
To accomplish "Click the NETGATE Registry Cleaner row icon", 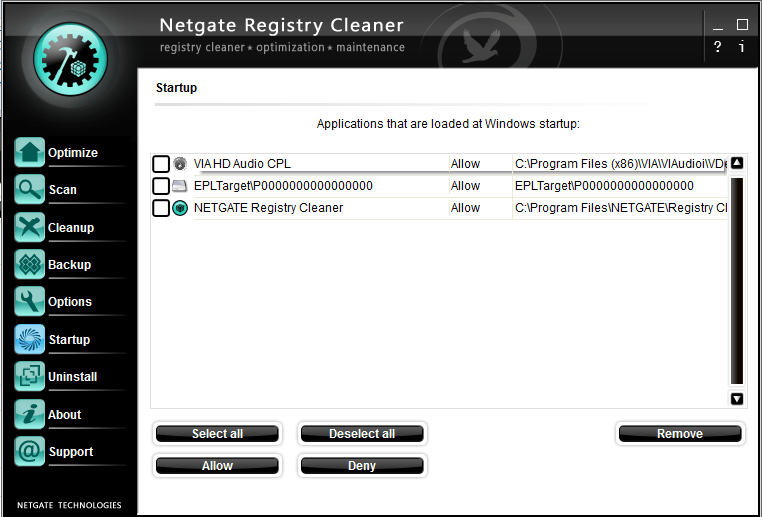I will click(180, 208).
